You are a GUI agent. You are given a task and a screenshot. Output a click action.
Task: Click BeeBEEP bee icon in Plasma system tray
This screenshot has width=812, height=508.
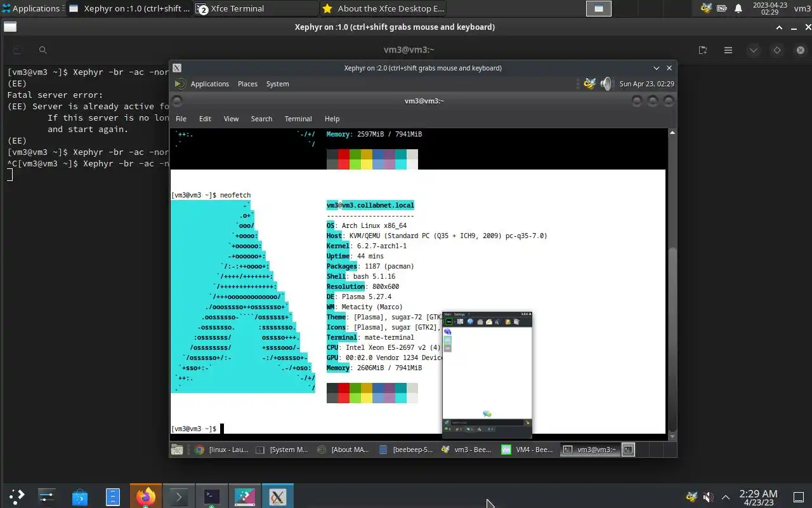pos(692,497)
